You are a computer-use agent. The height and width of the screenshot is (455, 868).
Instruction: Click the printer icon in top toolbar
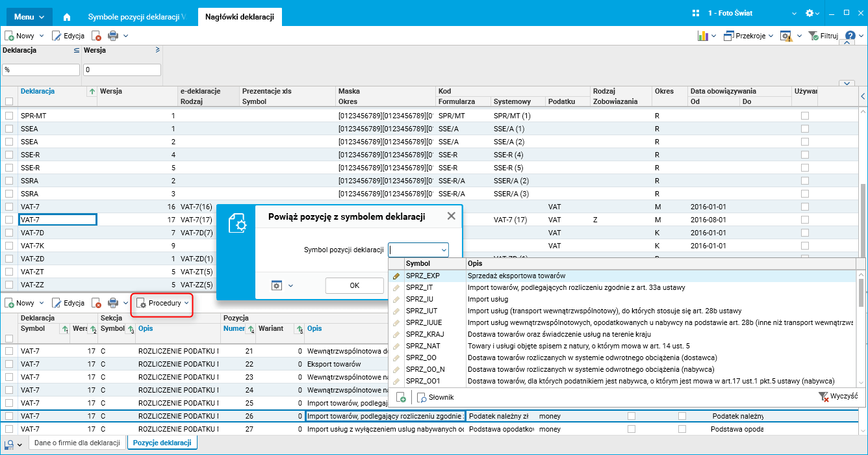(113, 36)
